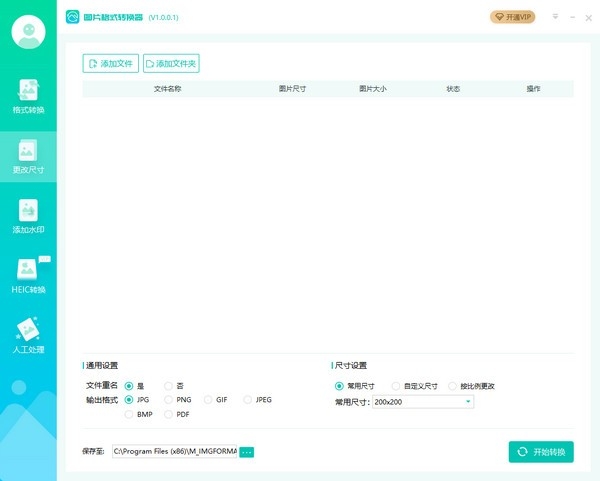The height and width of the screenshot is (481, 600).
Task: Click the user avatar icon
Action: pyautogui.click(x=28, y=32)
